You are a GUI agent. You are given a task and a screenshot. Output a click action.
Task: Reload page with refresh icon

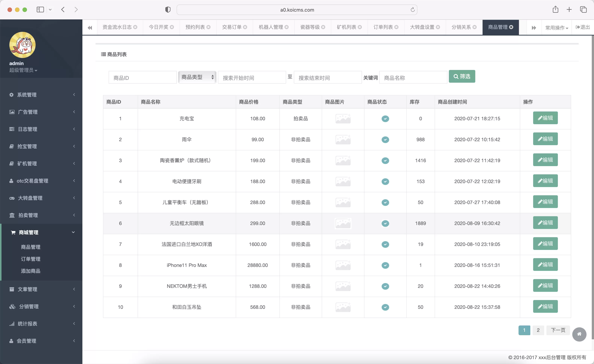tap(413, 10)
